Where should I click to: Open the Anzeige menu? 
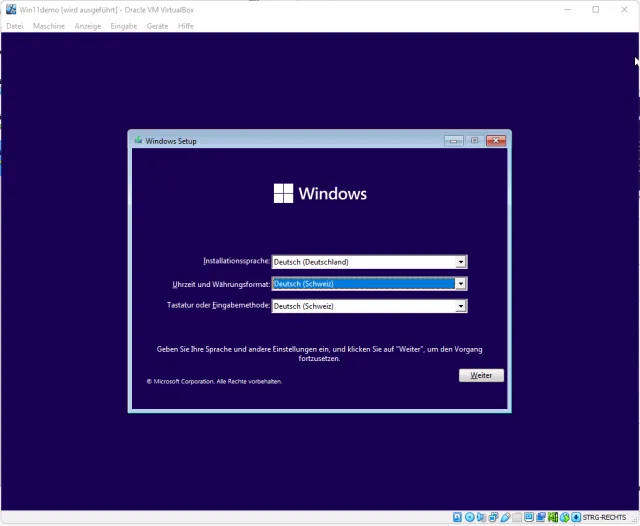88,26
